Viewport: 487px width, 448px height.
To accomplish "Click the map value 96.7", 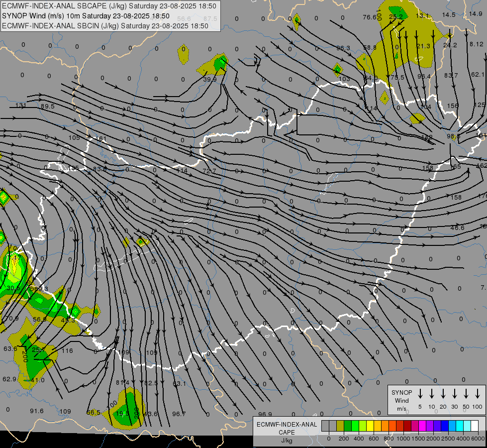I will click(x=179, y=414).
